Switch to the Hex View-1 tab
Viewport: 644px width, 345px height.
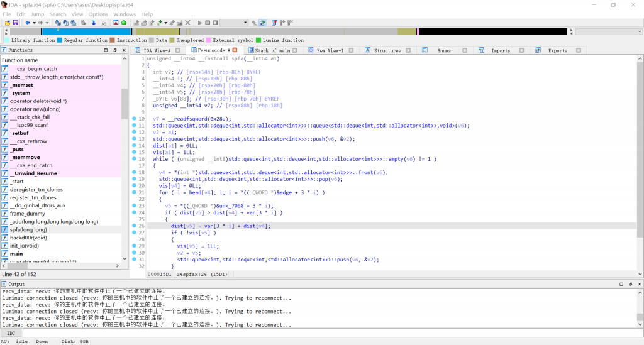click(330, 50)
